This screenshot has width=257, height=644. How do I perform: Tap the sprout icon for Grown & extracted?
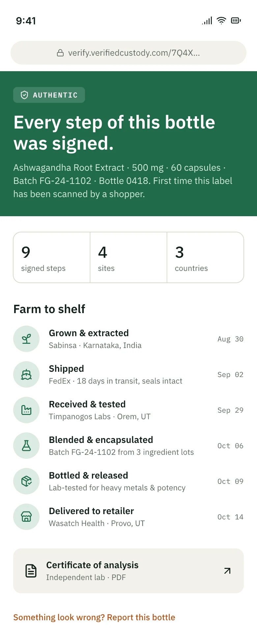coord(26,339)
